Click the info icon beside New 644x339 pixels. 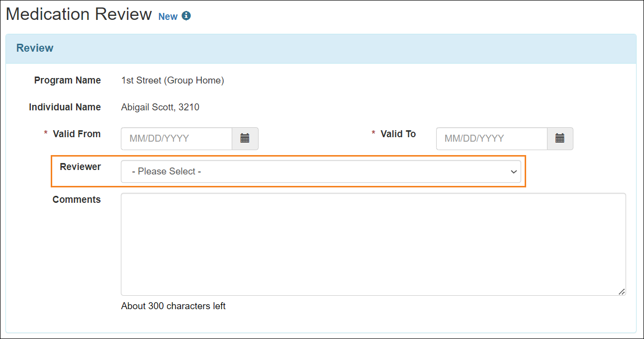click(x=186, y=16)
